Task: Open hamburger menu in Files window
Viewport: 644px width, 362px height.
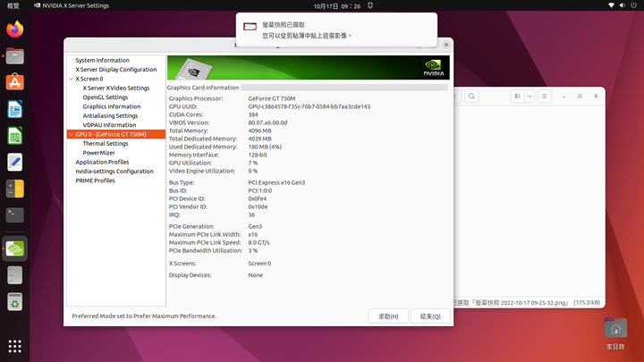Action: tap(545, 96)
